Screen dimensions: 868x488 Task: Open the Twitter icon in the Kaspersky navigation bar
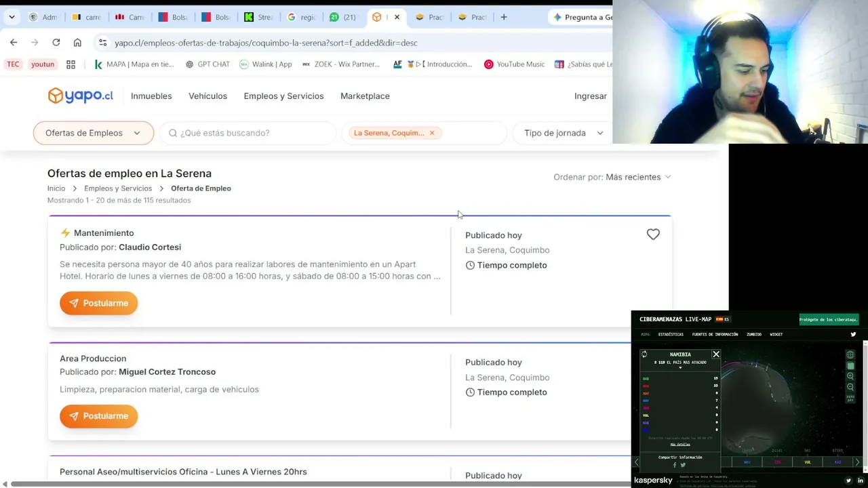(853, 334)
